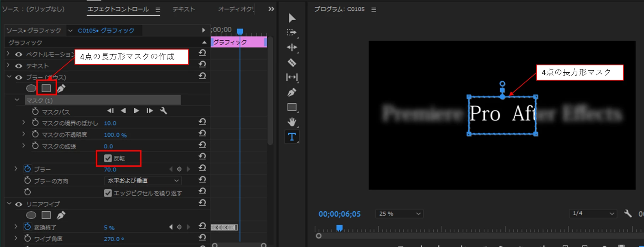Open mask tracking method wrench
This screenshot has height=247, width=644.
[x=164, y=111]
